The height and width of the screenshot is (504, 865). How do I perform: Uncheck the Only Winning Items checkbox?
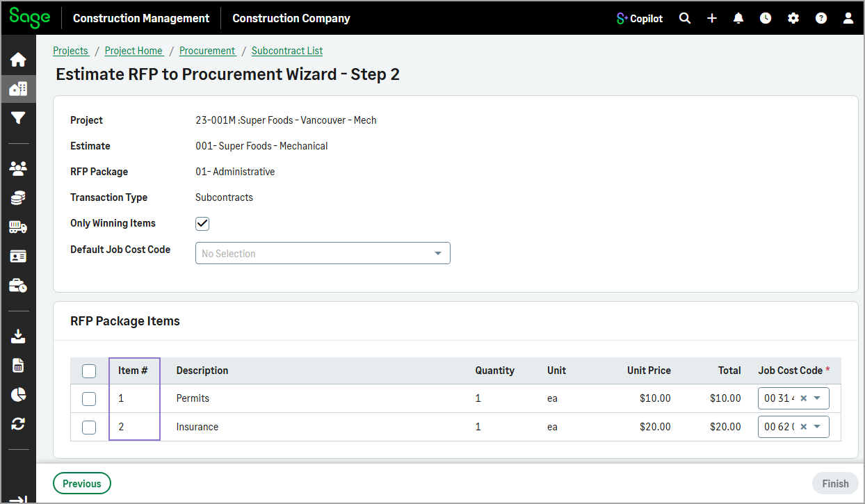(202, 224)
